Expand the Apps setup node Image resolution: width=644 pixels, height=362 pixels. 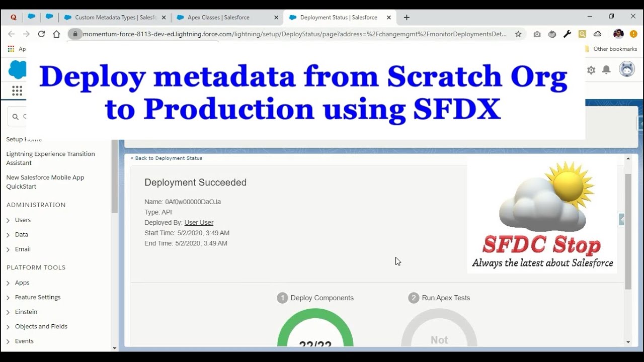click(8, 283)
